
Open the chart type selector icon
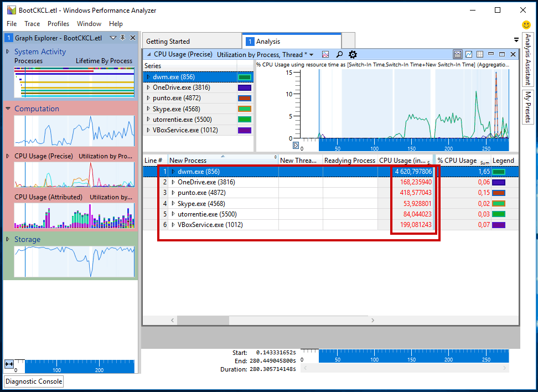point(325,54)
